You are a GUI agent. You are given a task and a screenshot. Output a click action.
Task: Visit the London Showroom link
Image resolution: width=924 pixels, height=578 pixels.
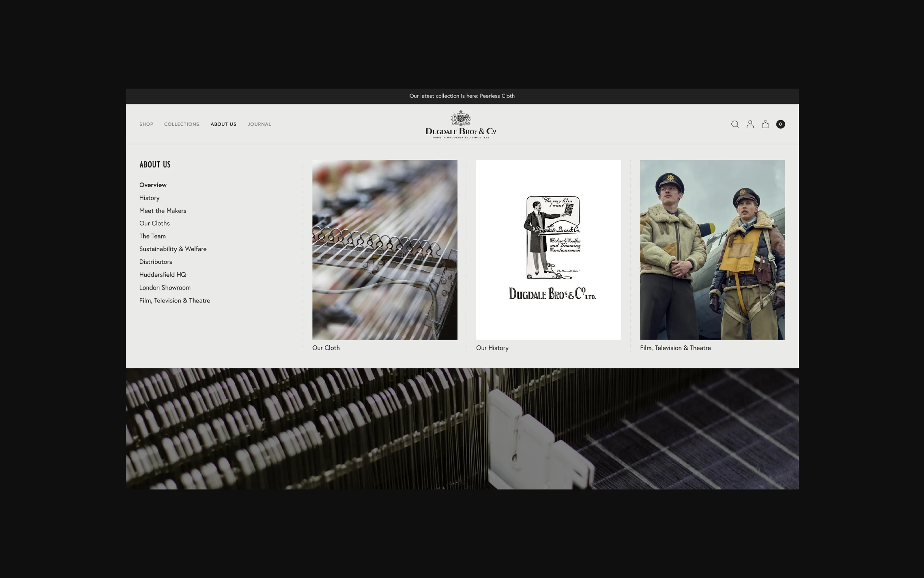pos(164,287)
